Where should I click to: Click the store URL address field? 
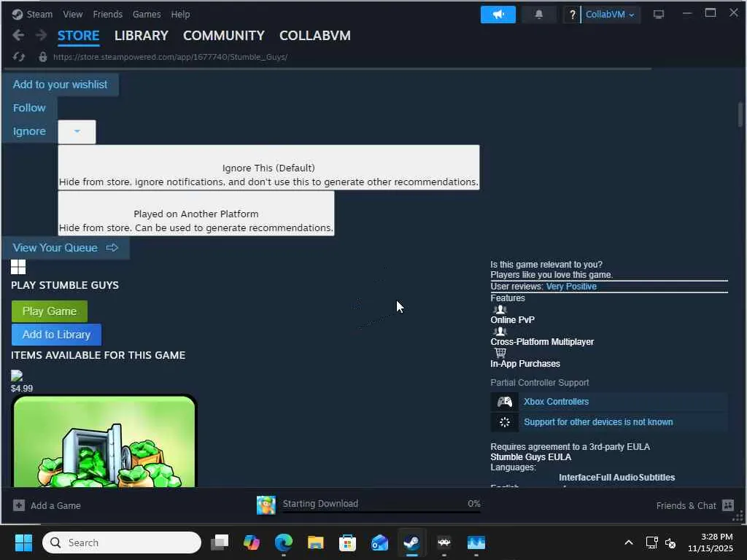[170, 57]
